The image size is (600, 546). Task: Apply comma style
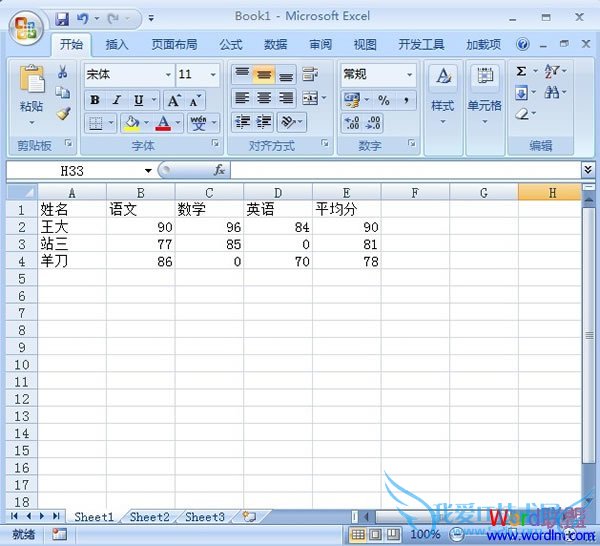[406, 100]
